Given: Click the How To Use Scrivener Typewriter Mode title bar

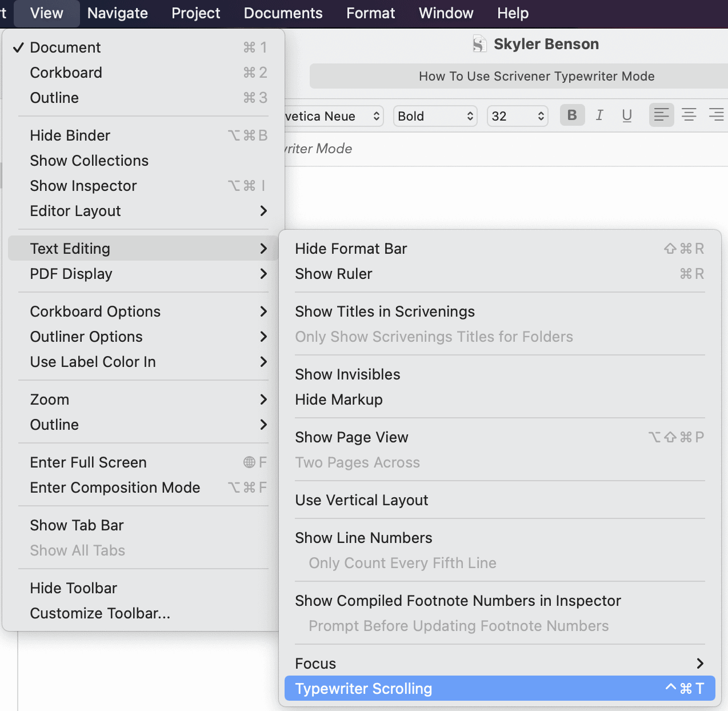Looking at the screenshot, I should [x=519, y=76].
